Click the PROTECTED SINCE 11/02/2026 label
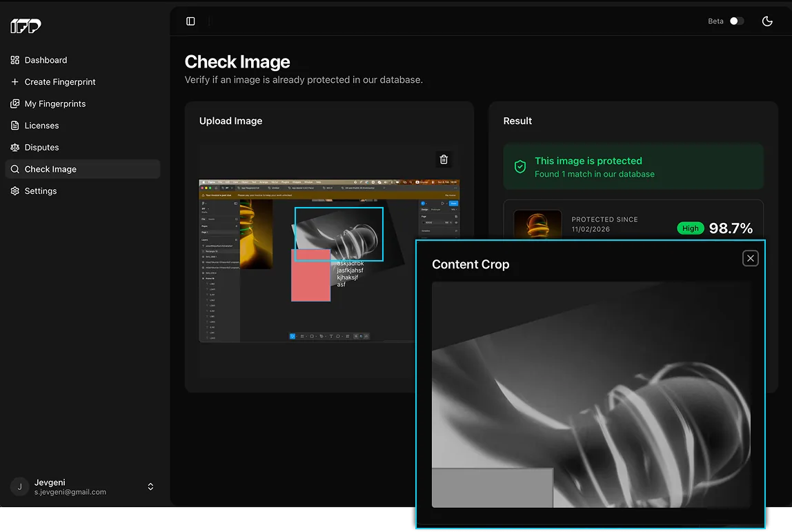The width and height of the screenshot is (792, 532). (x=604, y=224)
